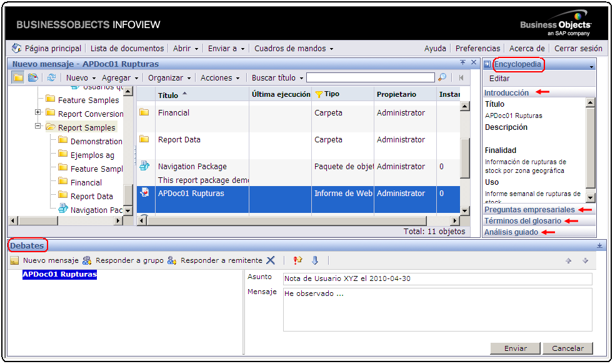
Task: Click the Cancelar button
Action: point(567,348)
